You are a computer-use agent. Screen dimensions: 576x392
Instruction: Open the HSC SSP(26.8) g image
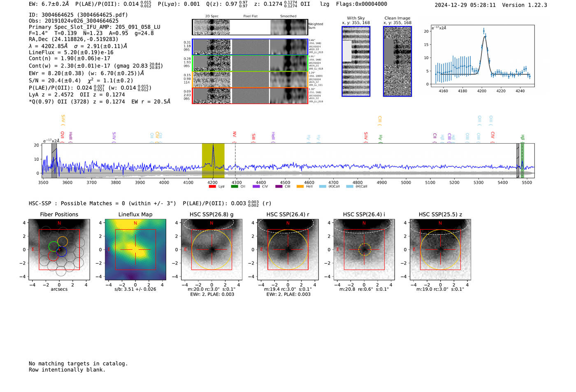pos(212,250)
